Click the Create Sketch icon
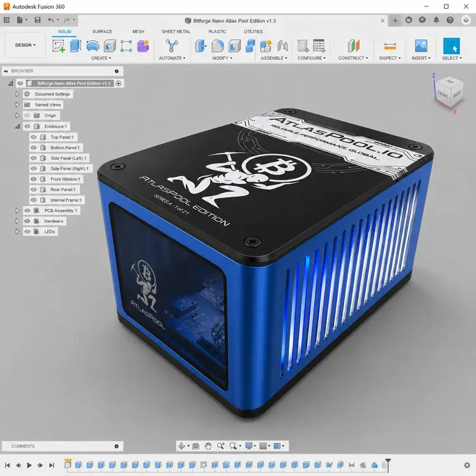476x476 pixels. pyautogui.click(x=58, y=46)
